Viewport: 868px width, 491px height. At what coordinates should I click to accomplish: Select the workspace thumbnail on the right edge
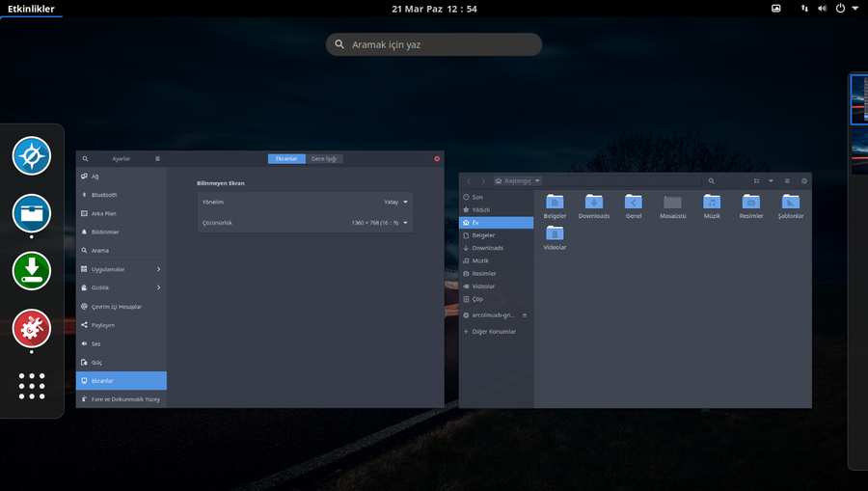click(x=858, y=100)
